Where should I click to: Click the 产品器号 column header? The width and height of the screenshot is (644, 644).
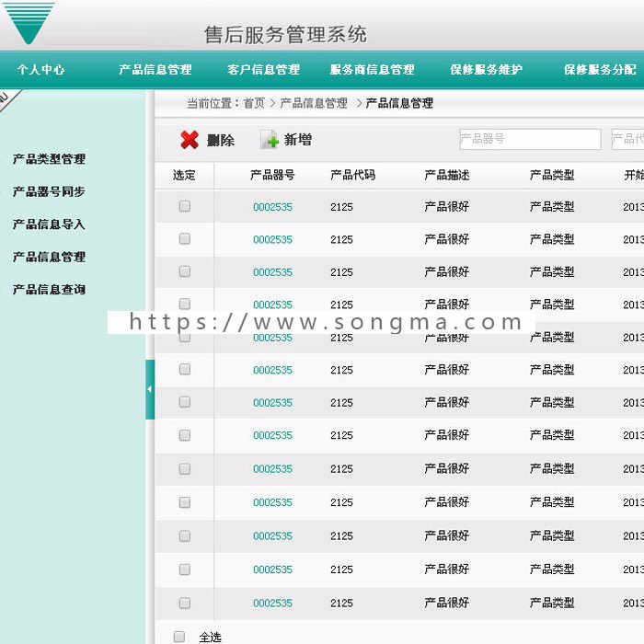tap(272, 176)
